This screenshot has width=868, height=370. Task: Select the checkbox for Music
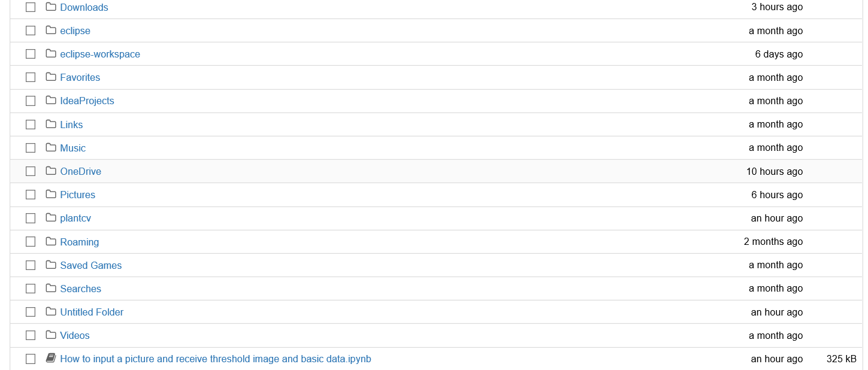click(31, 147)
